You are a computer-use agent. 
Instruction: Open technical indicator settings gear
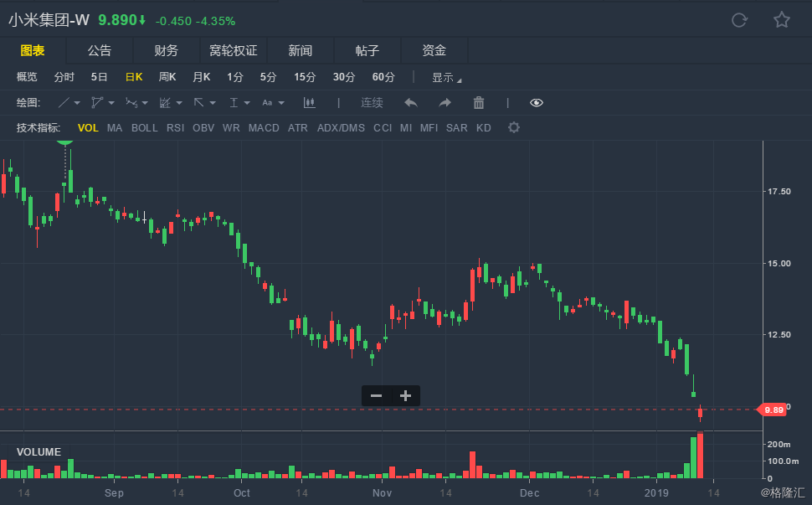(x=514, y=127)
